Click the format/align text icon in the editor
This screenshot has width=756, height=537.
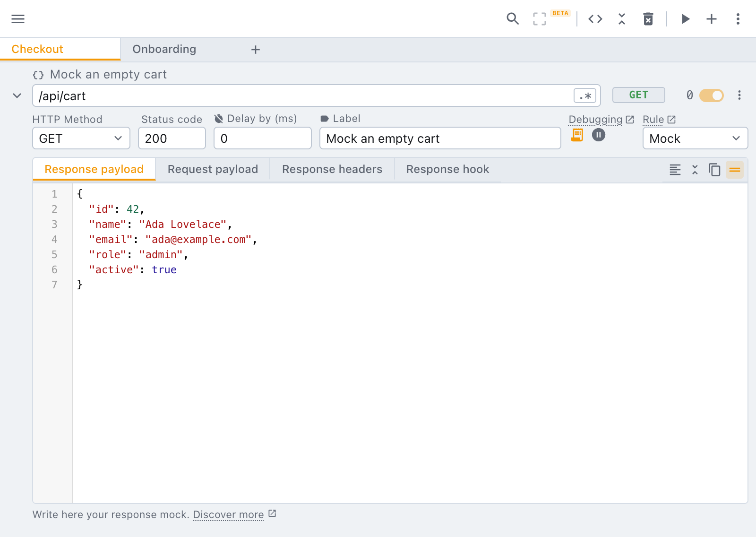pos(675,170)
